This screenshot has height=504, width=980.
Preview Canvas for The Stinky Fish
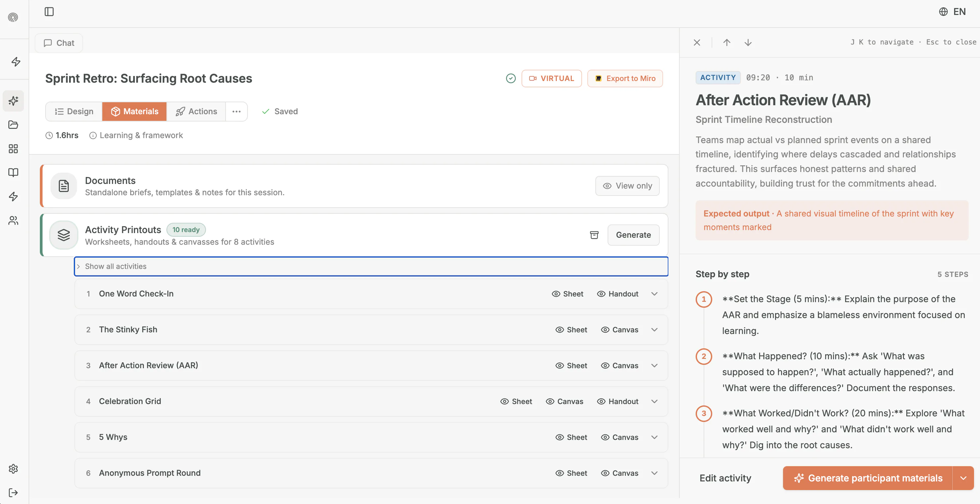tap(619, 330)
